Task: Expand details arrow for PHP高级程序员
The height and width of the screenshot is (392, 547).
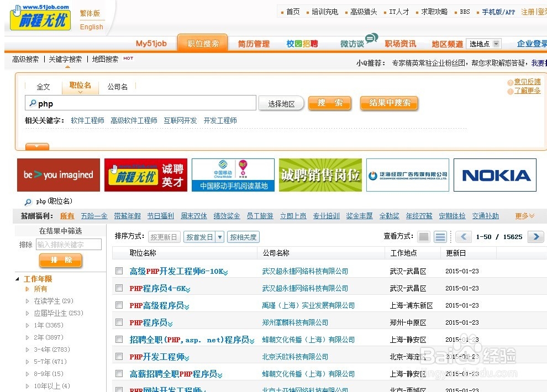Action: coord(187,306)
